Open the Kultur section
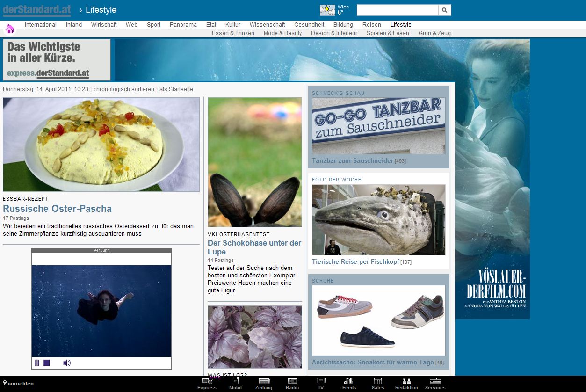586x392 pixels. pyautogui.click(x=233, y=25)
